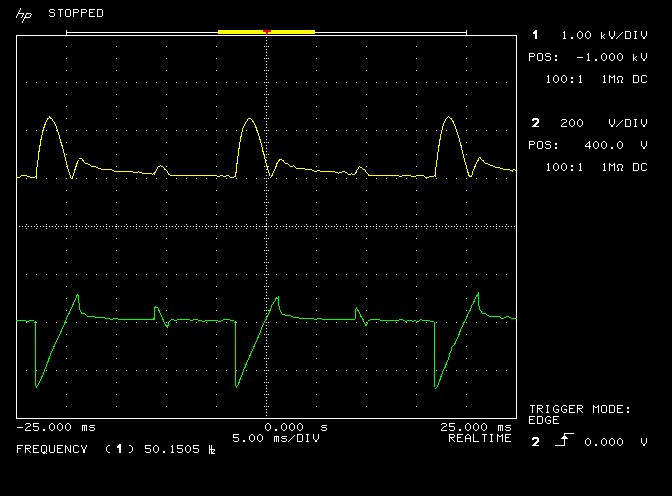Click the rising edge trigger slope icon
The width and height of the screenshot is (672, 496).
564,440
